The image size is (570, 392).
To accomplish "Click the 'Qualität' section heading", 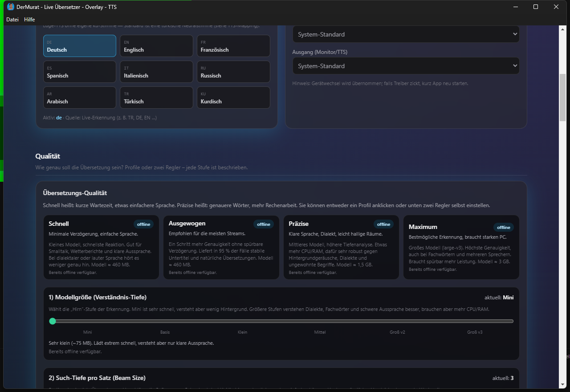I will (x=48, y=156).
